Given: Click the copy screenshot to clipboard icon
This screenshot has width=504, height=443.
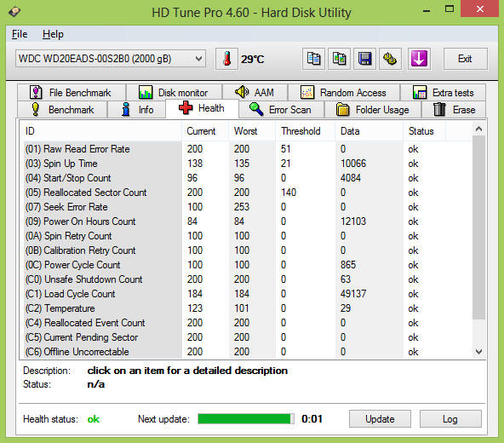Looking at the screenshot, I should (339, 59).
